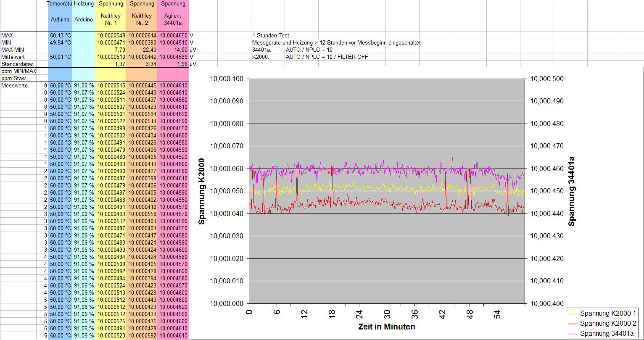644x340 pixels.
Task: Select the 'Spannung 34401a' right axis title
Action: 571,191
